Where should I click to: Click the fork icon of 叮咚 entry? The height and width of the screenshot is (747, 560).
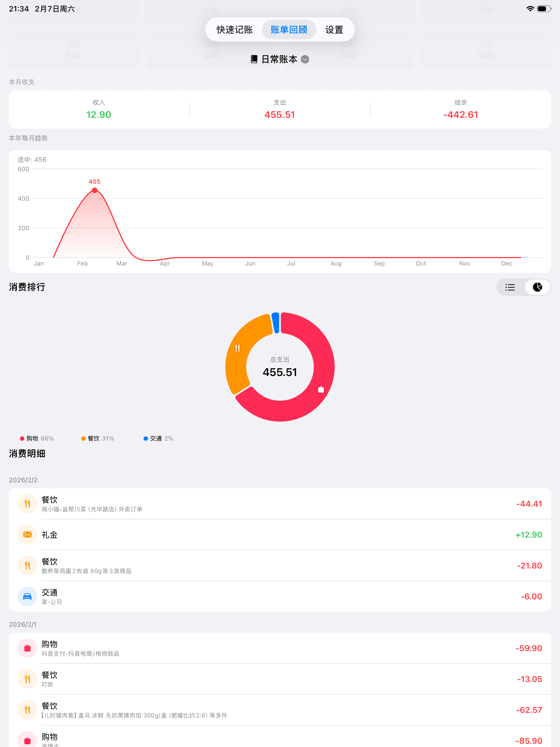coord(27,679)
